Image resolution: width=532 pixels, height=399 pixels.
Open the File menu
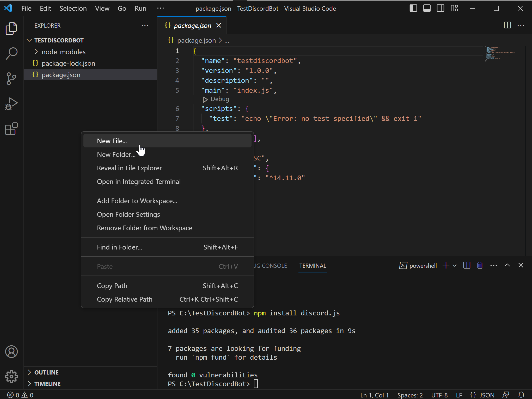26,8
